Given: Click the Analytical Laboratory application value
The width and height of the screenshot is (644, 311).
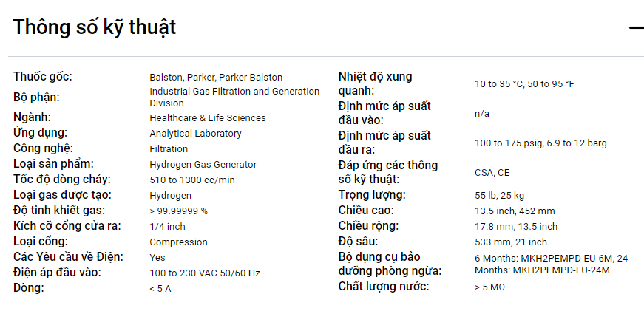Looking at the screenshot, I should 195,134.
